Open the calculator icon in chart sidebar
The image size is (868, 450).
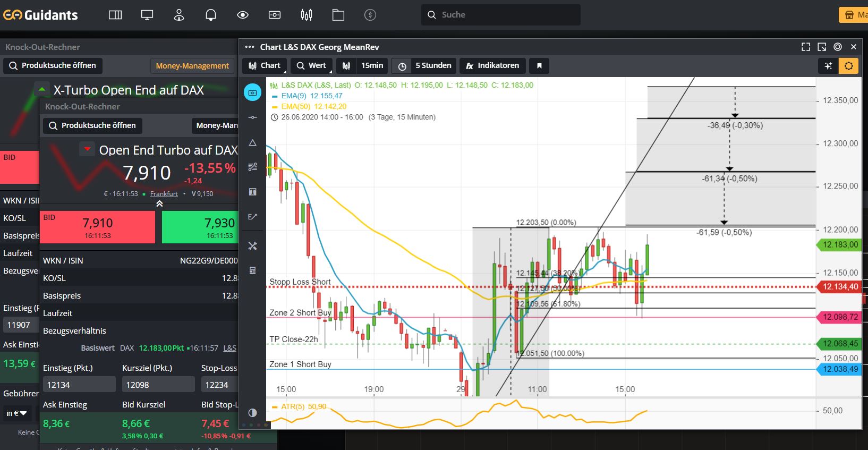[x=252, y=270]
